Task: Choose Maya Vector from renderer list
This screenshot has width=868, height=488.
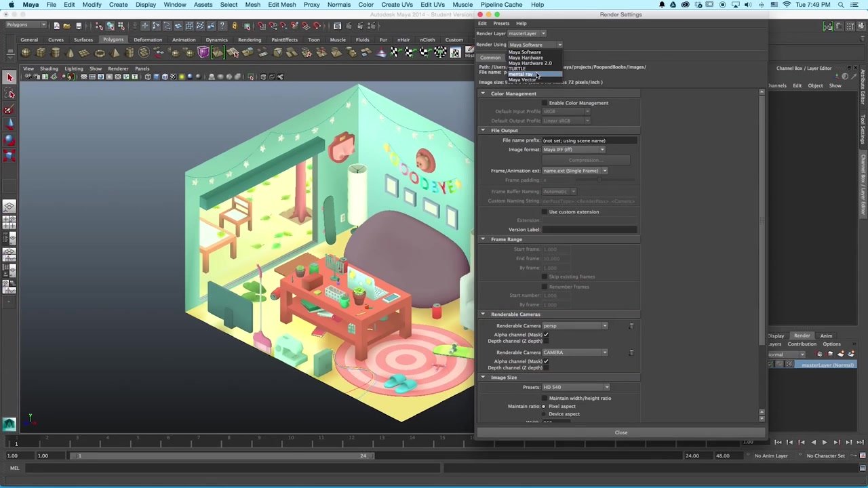Action: [x=534, y=80]
